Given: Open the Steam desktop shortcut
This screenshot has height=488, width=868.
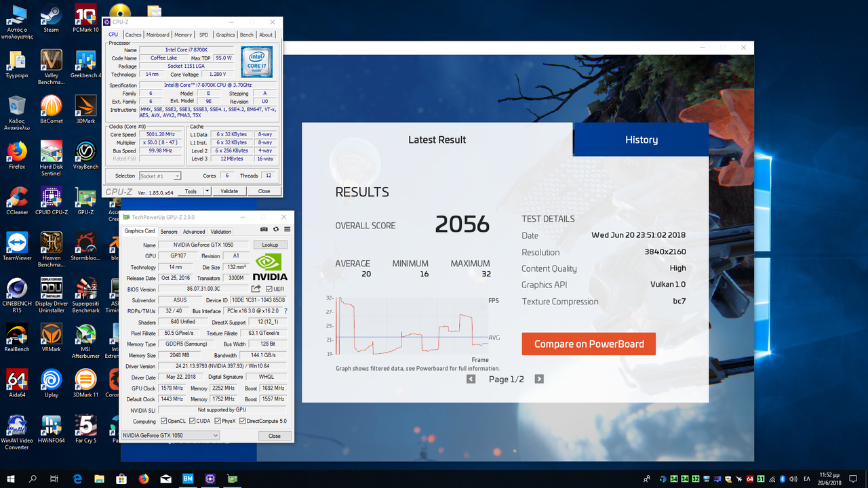Looking at the screenshot, I should [51, 19].
